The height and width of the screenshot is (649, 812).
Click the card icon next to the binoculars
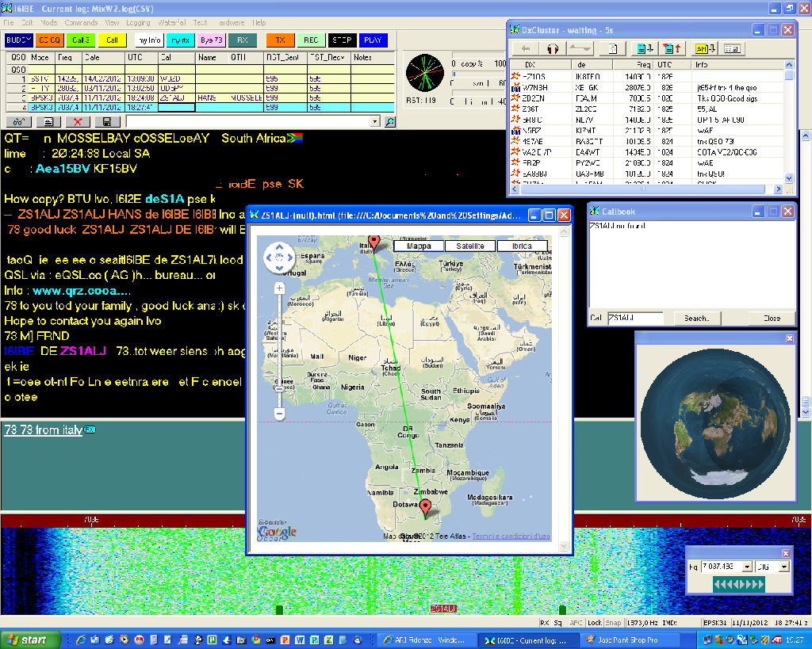click(x=48, y=121)
